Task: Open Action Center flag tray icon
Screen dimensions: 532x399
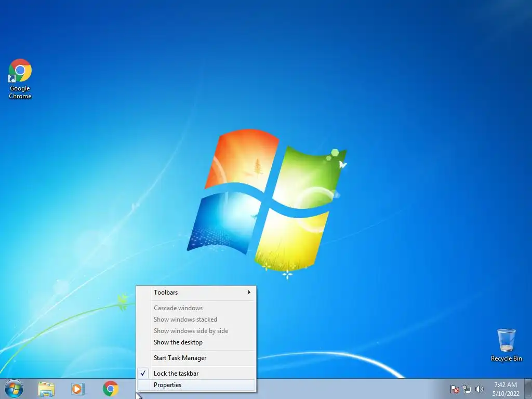Action: (x=455, y=389)
